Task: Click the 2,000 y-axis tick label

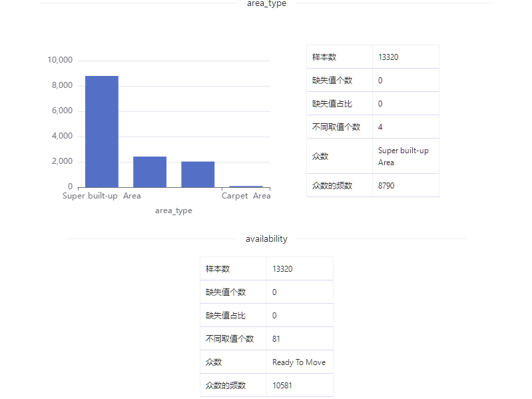Action: 62,161
